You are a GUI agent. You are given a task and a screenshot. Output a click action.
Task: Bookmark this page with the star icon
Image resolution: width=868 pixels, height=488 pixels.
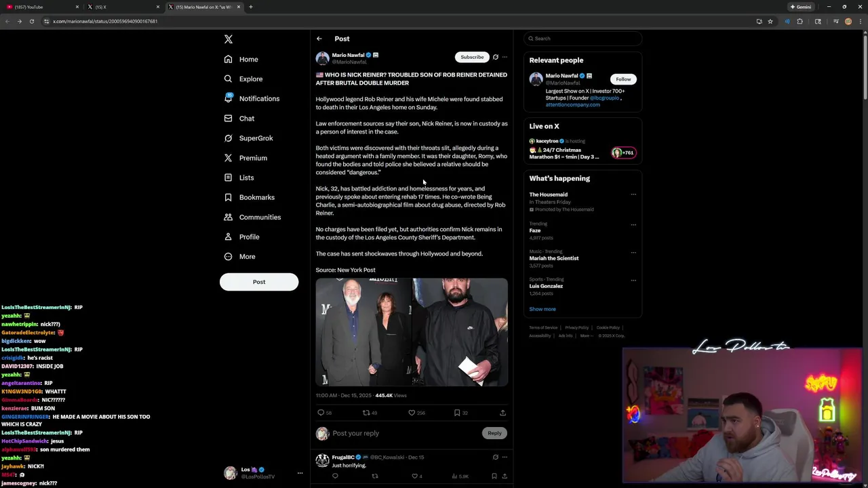point(770,21)
